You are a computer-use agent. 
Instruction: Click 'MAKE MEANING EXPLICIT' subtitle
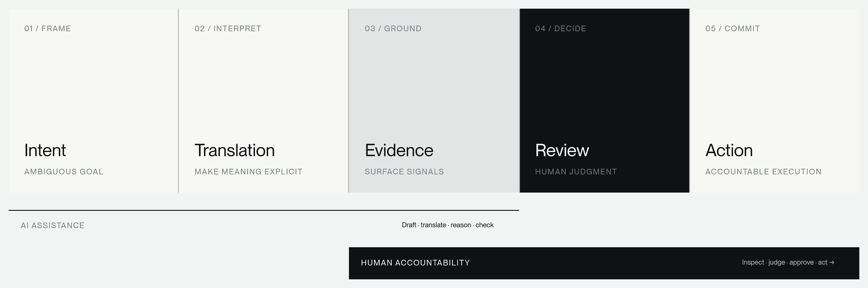248,172
